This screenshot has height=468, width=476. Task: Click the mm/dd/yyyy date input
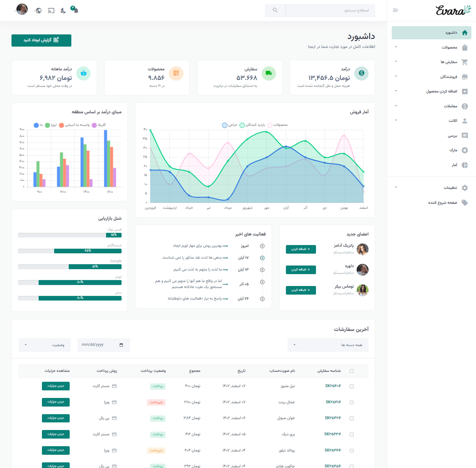pyautogui.click(x=104, y=345)
